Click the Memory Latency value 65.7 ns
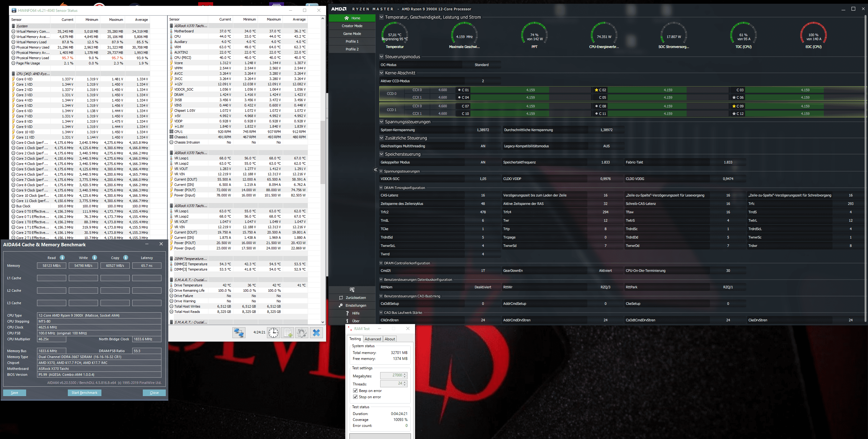868x439 pixels. coord(147,266)
